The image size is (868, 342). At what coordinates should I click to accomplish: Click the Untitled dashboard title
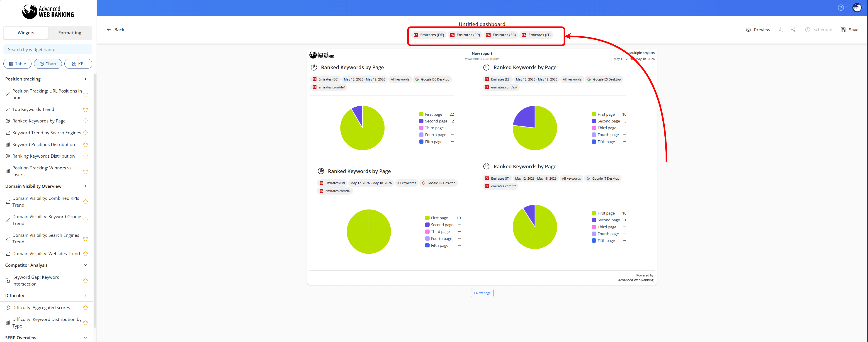[482, 24]
